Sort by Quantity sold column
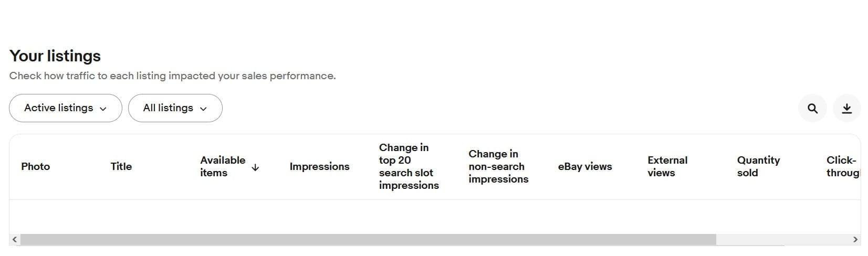This screenshot has height=256, width=868. 758,166
